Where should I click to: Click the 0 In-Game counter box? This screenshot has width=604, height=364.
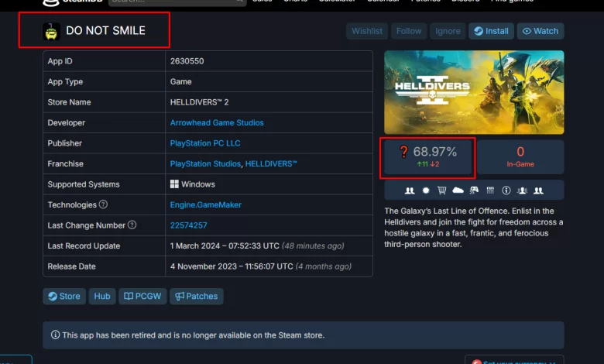point(520,157)
